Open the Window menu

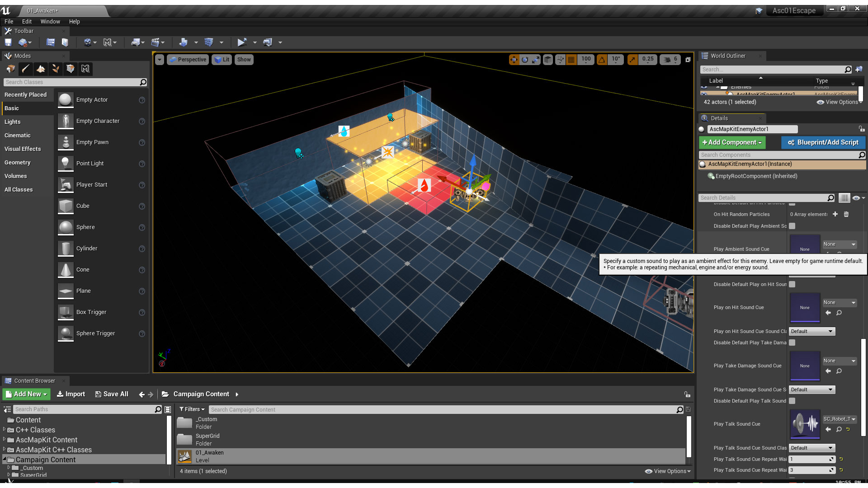[50, 21]
